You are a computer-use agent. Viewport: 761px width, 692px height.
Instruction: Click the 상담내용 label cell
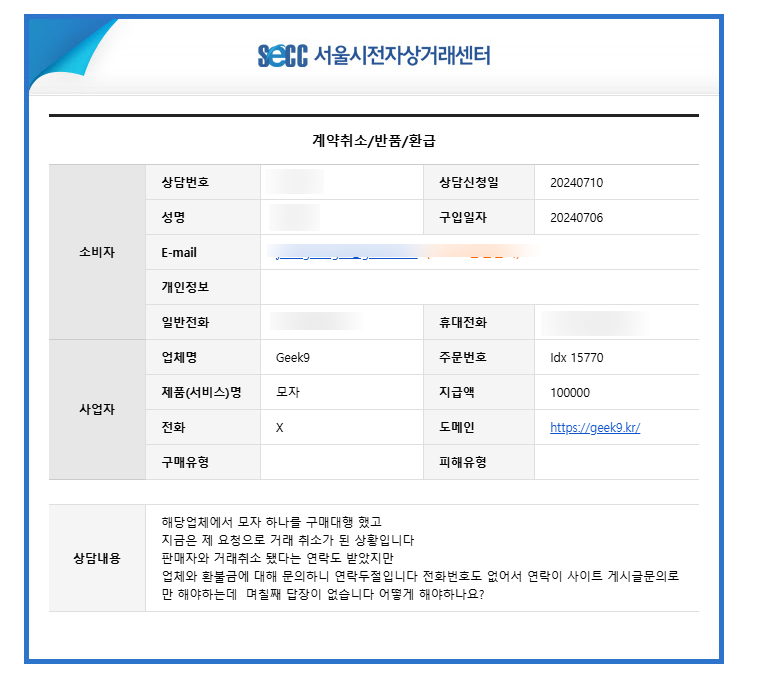point(97,558)
